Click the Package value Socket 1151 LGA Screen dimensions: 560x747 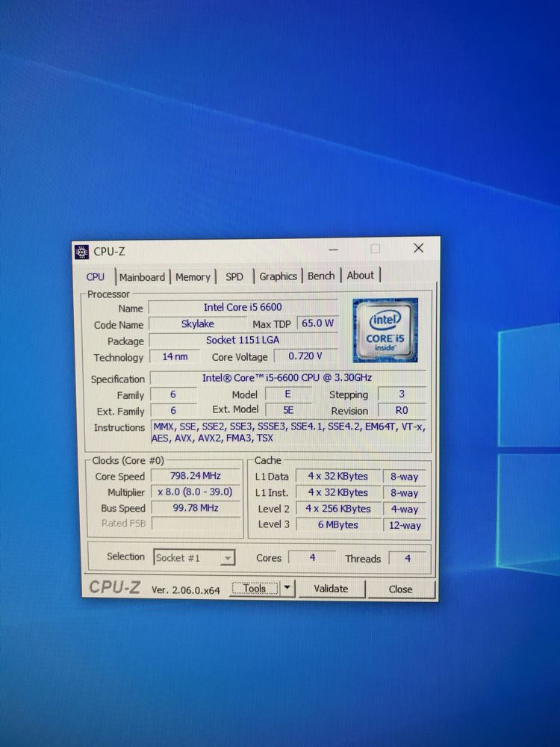click(x=243, y=340)
